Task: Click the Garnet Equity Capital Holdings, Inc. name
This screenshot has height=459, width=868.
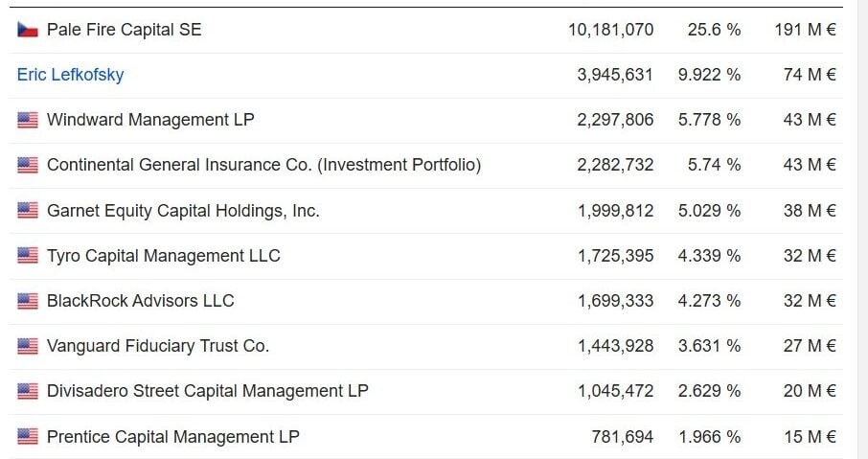Action: (183, 211)
